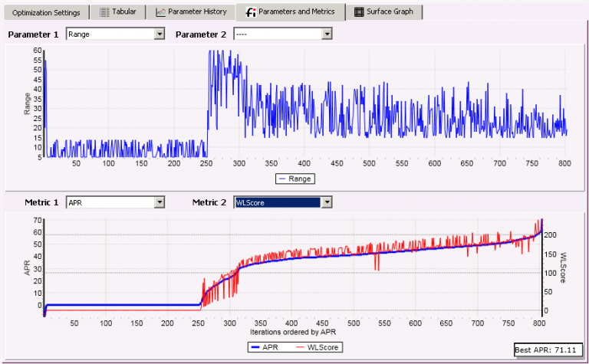589x364 pixels.
Task: Click the Range text in upper chart legend
Action: tap(301, 178)
